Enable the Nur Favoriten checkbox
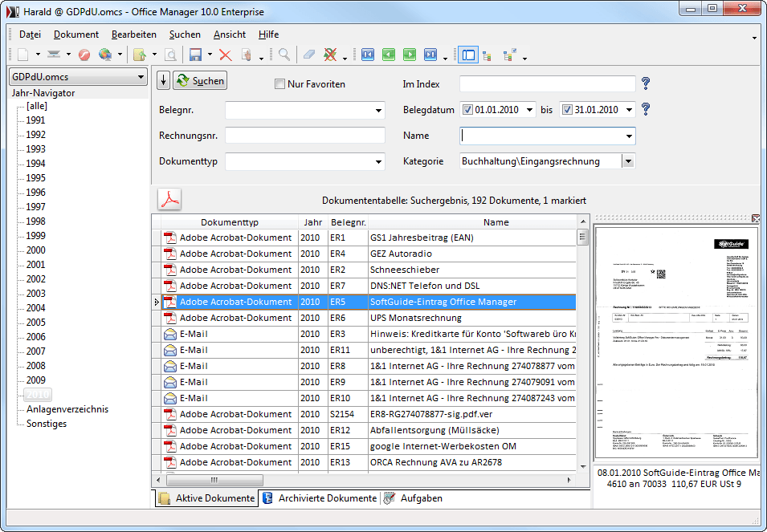Viewport: 767px width, 532px height. click(x=279, y=84)
